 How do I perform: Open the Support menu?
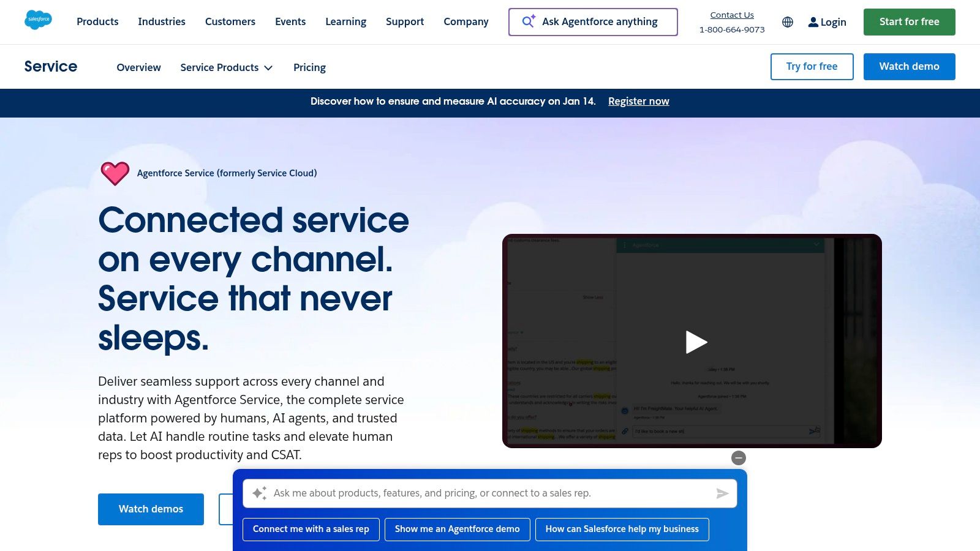coord(405,21)
